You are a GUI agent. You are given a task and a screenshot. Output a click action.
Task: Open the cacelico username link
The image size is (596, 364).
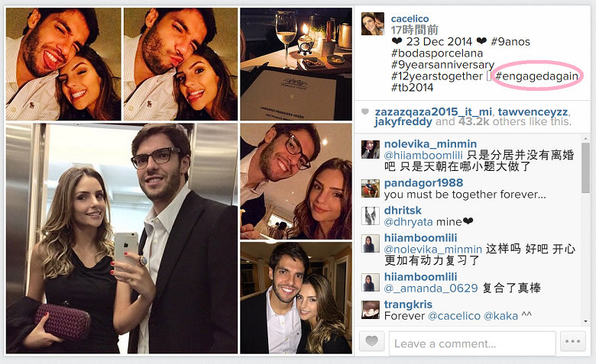pyautogui.click(x=410, y=18)
